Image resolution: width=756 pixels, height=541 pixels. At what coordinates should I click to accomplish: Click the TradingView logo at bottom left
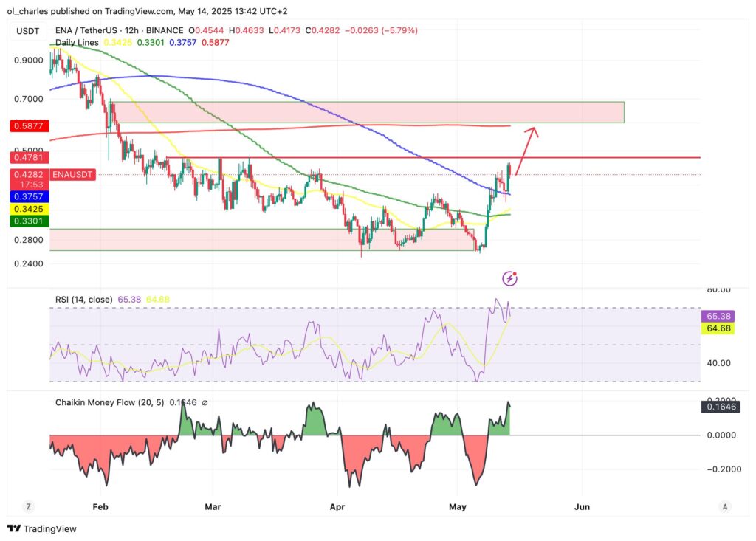tap(41, 528)
